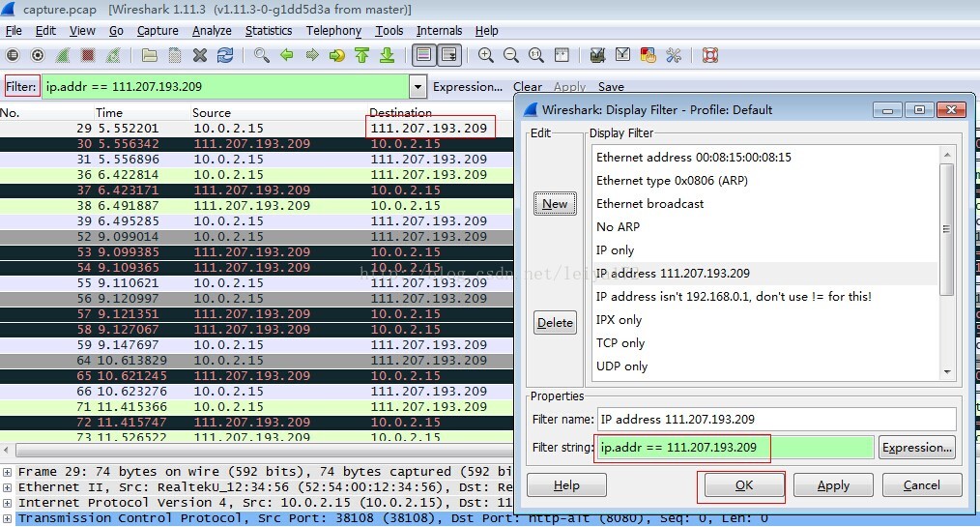Open the Statistics menu
980x527 pixels.
click(269, 31)
